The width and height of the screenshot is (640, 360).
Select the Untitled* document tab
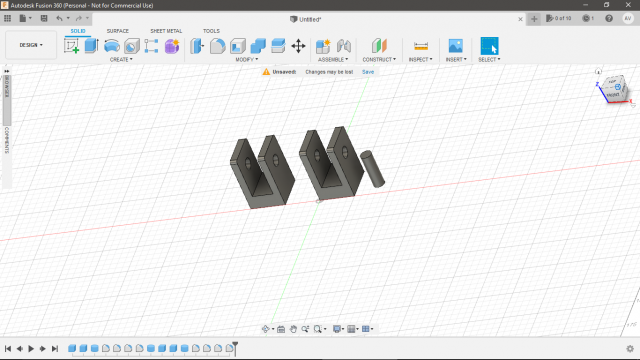pos(306,19)
